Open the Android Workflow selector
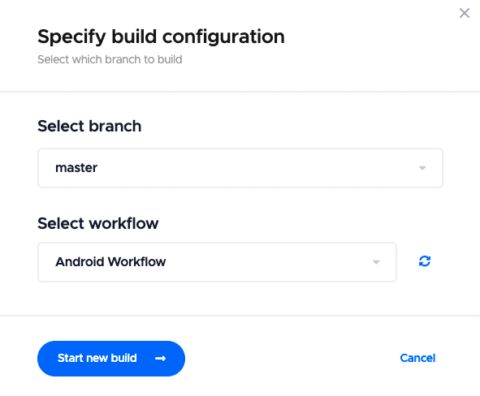The image size is (480, 396). pyautogui.click(x=217, y=262)
